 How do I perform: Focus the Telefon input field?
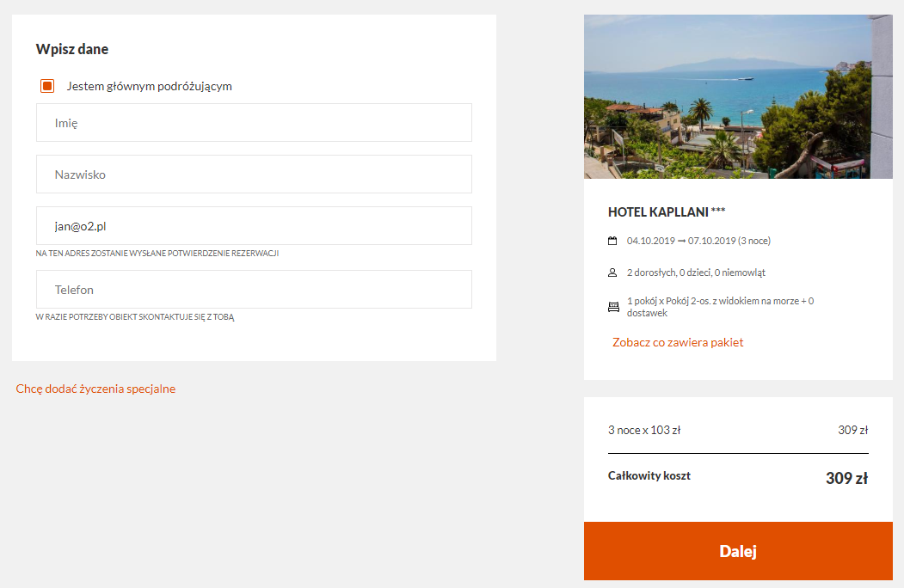tap(255, 290)
